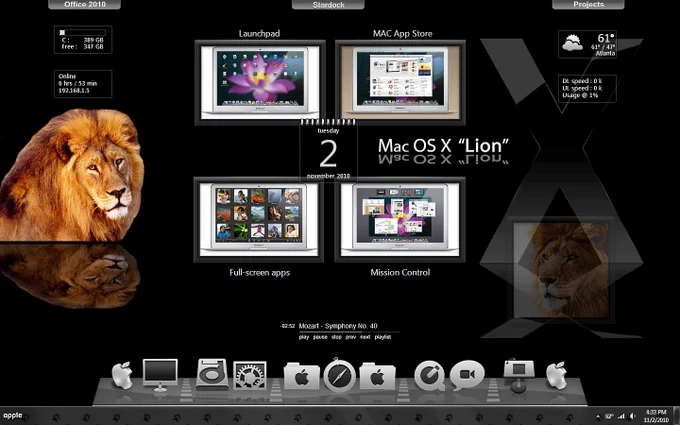This screenshot has width=680, height=425.
Task: Click stop in the music player
Action: [x=337, y=337]
